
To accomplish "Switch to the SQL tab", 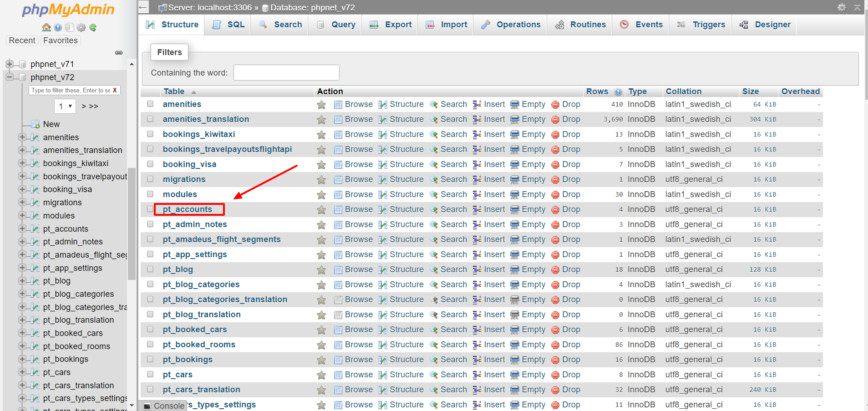I will tap(228, 25).
